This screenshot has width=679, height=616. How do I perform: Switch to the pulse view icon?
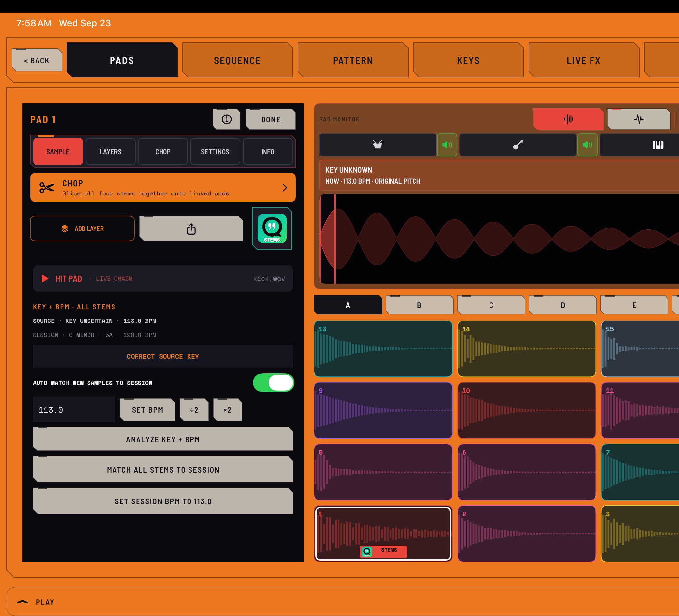point(639,119)
